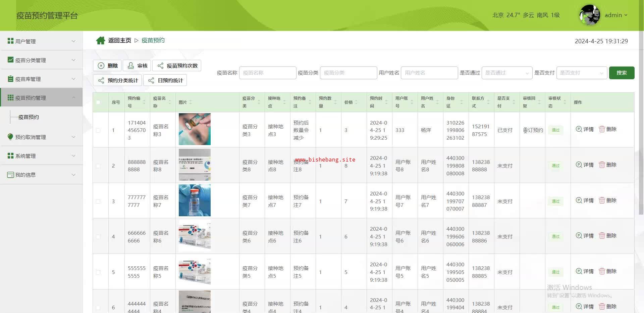The height and width of the screenshot is (313, 644).
Task: Select the checkbox for row 3
Action: point(98,202)
